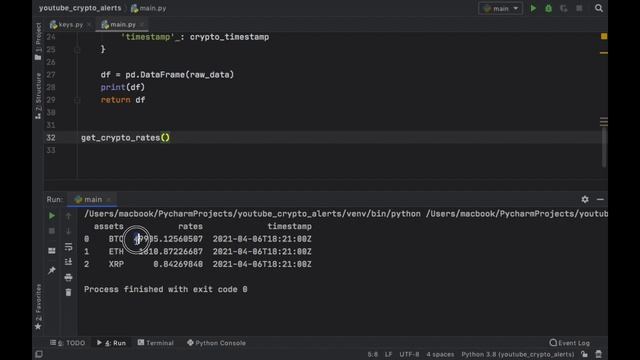Open the Structure tool window sidebar button

(38, 96)
